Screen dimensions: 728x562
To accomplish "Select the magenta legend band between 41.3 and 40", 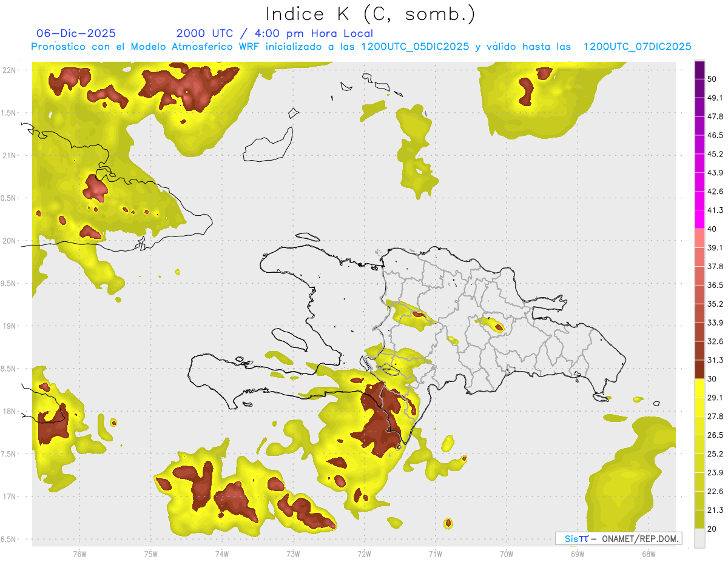I will tap(699, 219).
